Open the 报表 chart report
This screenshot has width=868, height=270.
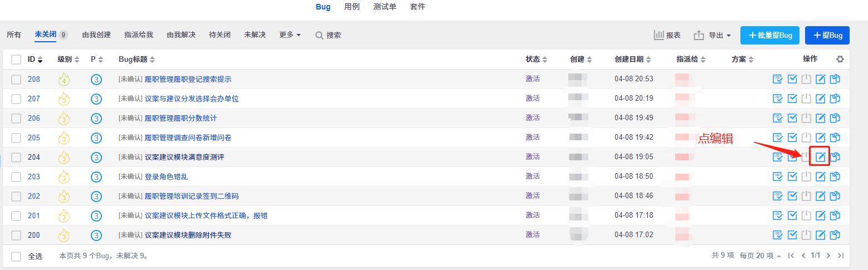[667, 35]
